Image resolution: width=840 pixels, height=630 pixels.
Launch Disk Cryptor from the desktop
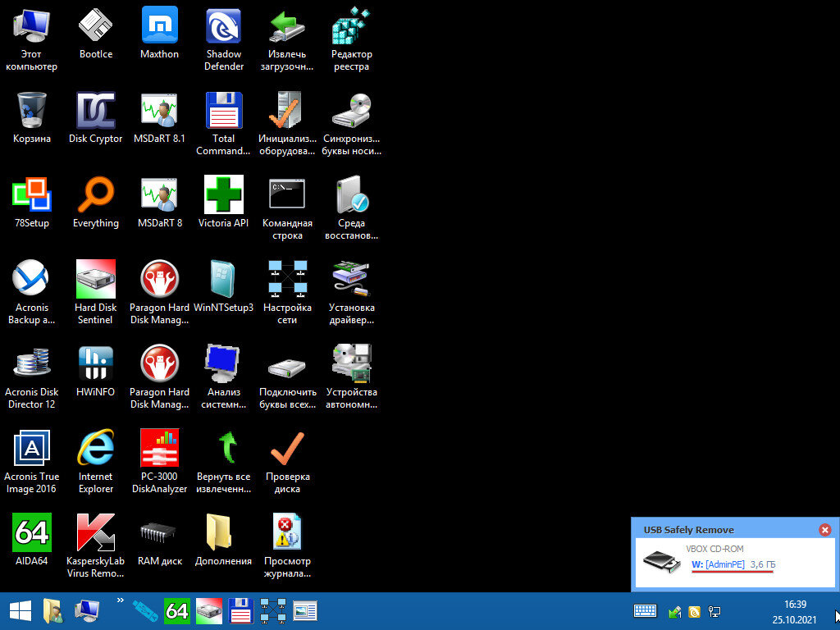pyautogui.click(x=96, y=118)
